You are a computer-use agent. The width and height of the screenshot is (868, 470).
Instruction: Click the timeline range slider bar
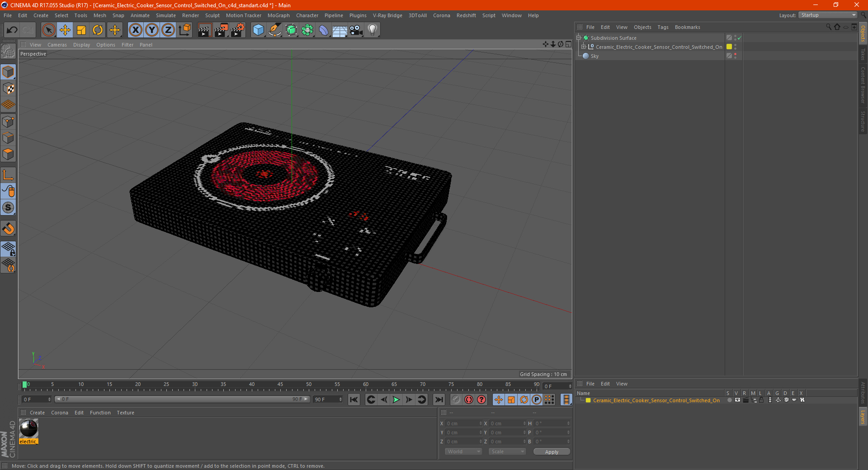182,399
